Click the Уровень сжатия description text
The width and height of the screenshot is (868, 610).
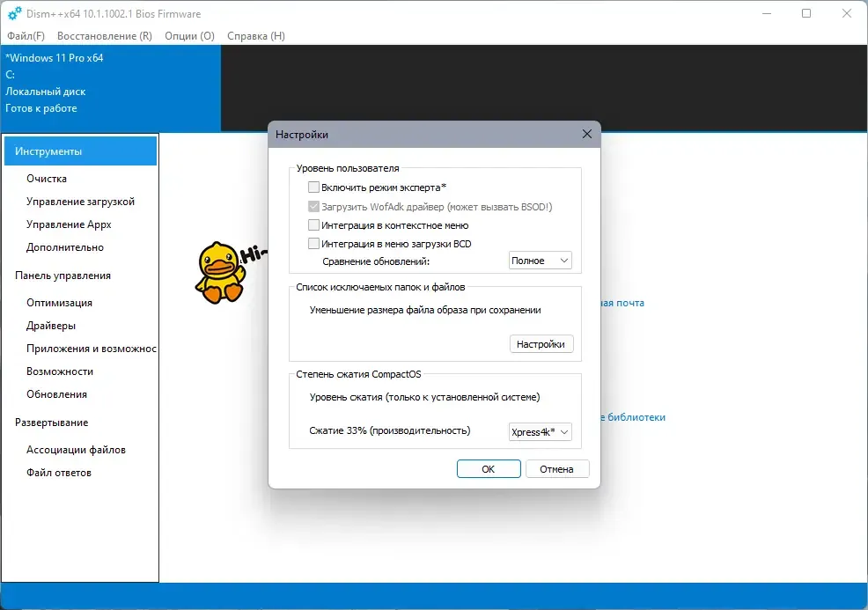424,397
